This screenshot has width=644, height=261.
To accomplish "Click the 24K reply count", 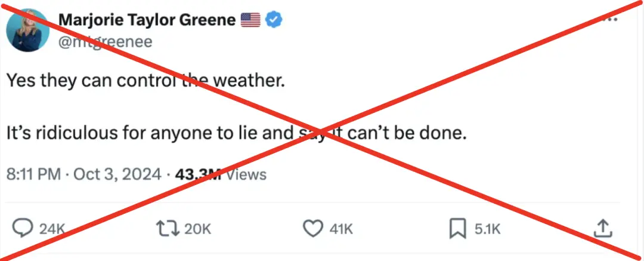I will [x=51, y=229].
